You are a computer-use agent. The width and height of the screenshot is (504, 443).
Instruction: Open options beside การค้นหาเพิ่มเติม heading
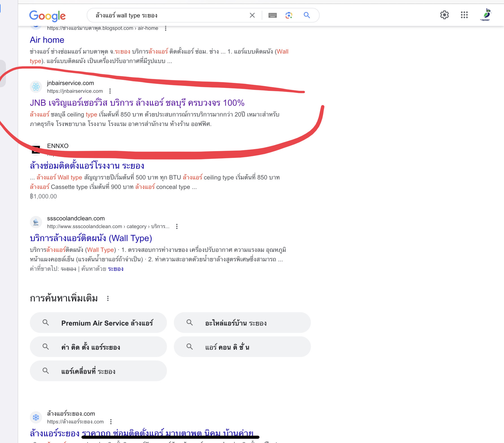coord(108,299)
